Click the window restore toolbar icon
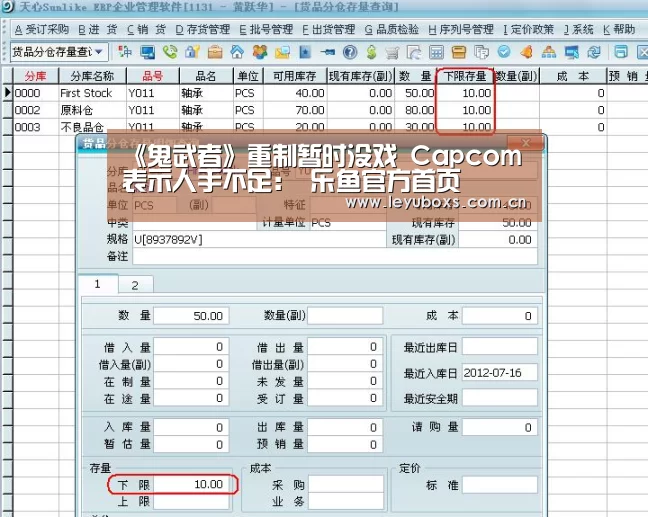This screenshot has height=517, width=648. pos(621,52)
